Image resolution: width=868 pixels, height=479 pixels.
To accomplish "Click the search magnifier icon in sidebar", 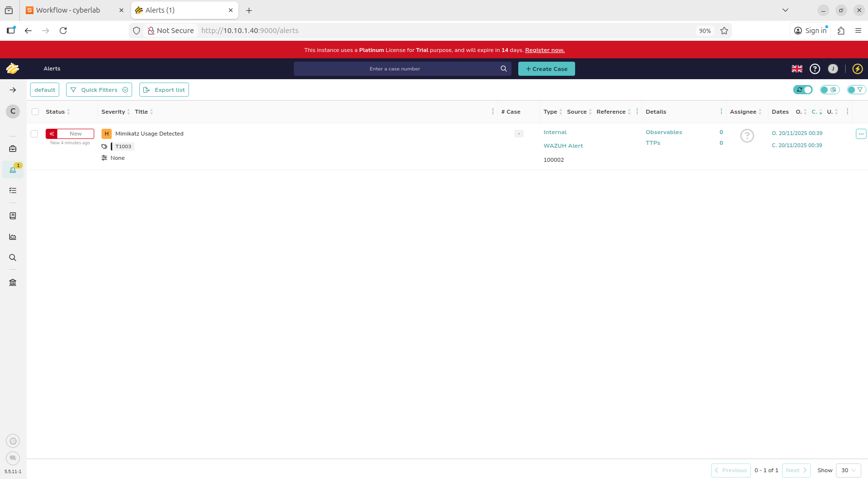I will [13, 257].
